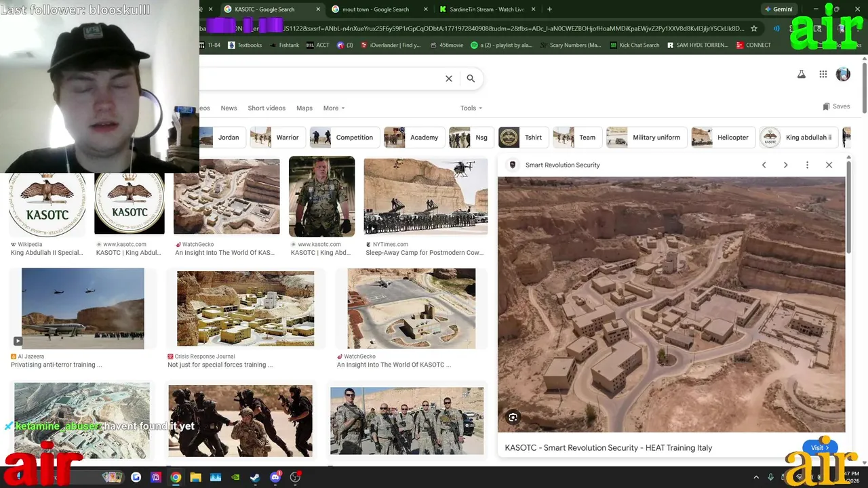Filter images by Competition chip
The image size is (868, 488).
344,138
